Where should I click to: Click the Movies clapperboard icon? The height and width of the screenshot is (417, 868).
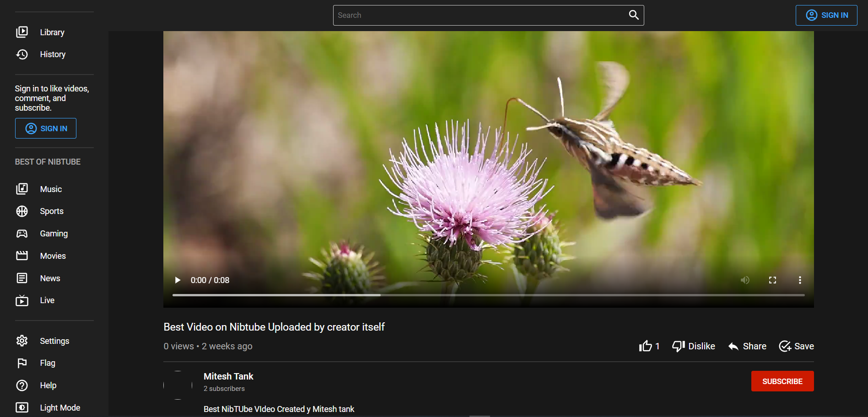coord(22,256)
